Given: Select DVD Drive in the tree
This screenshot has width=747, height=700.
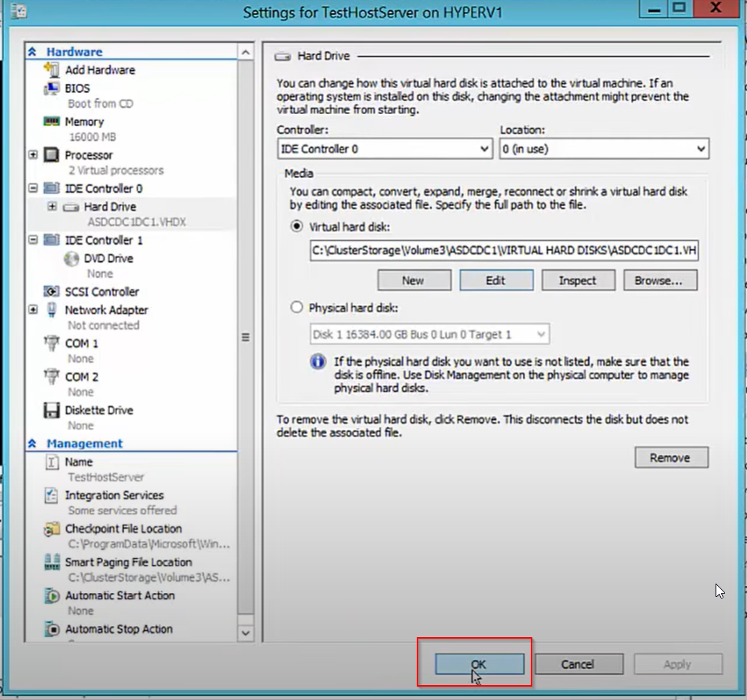Looking at the screenshot, I should point(109,259).
